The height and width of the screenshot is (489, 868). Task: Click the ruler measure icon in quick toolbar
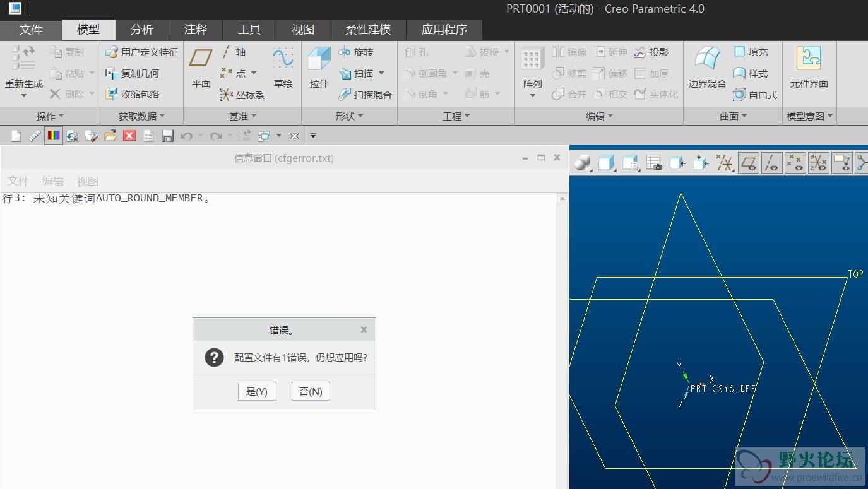point(35,136)
